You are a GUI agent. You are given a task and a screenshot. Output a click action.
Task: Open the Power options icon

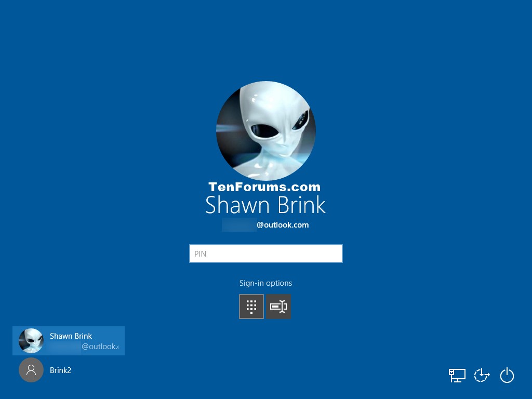point(507,375)
